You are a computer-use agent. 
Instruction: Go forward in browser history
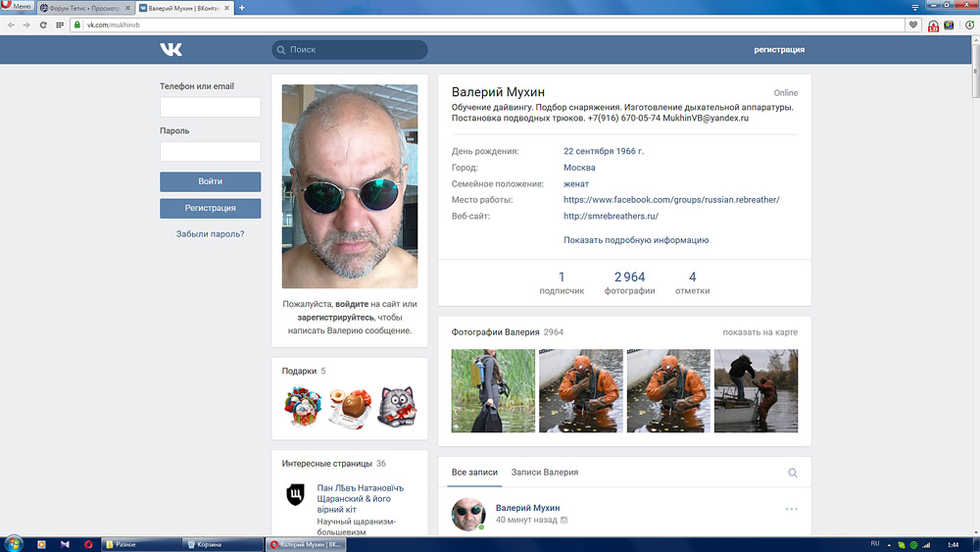click(26, 25)
